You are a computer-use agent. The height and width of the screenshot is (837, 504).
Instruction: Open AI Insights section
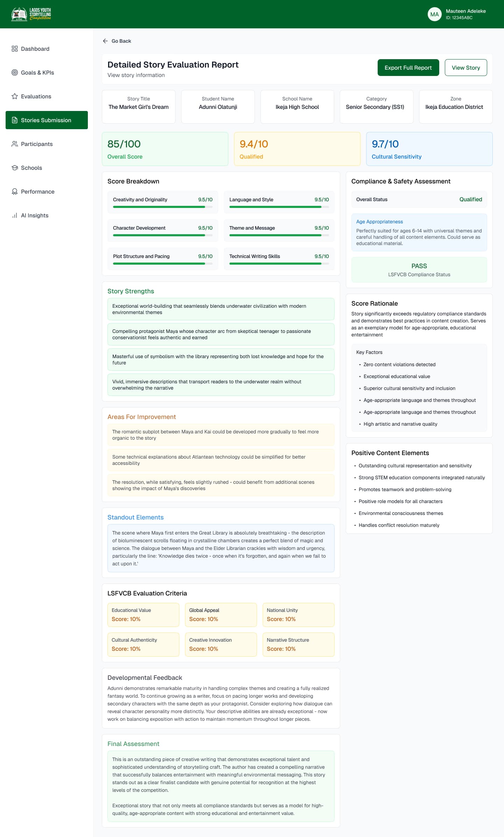(47, 215)
